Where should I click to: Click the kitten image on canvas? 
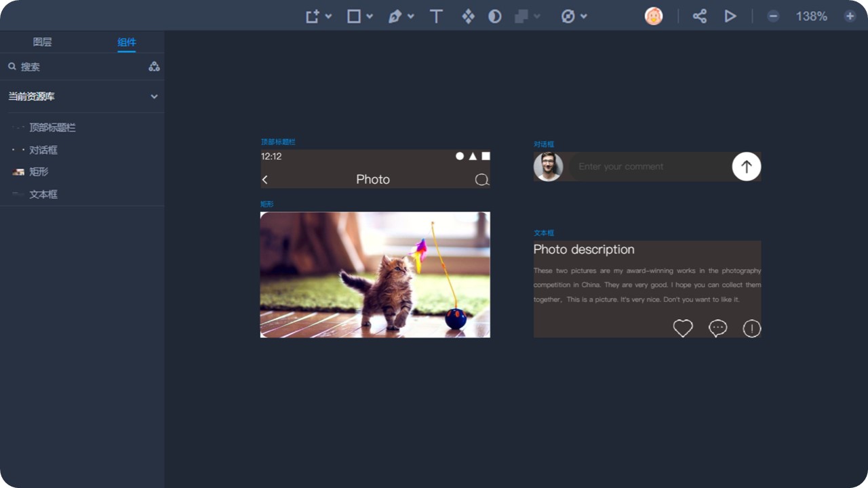point(375,274)
